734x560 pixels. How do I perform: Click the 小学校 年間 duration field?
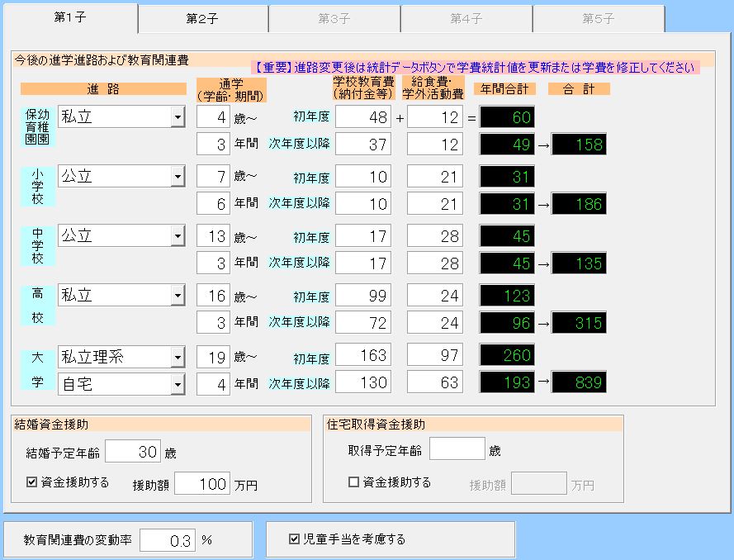coord(213,203)
